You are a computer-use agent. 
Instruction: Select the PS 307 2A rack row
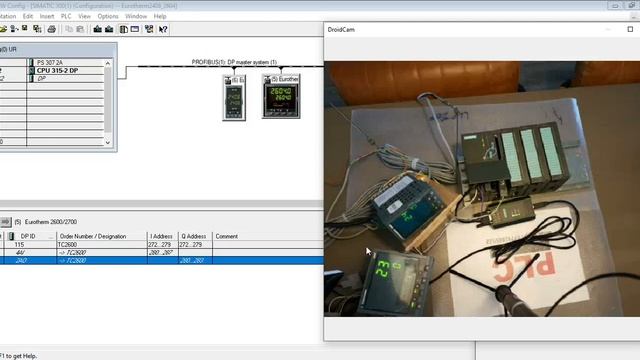coord(52,62)
